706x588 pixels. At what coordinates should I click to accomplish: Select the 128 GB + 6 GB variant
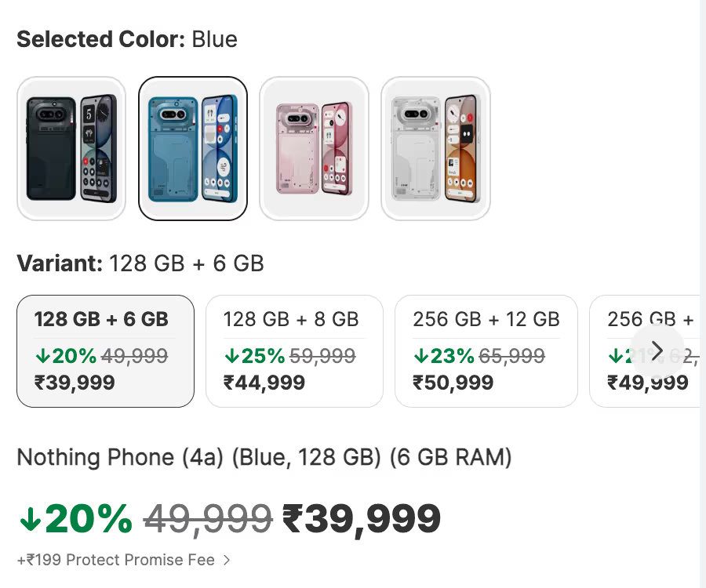(105, 351)
